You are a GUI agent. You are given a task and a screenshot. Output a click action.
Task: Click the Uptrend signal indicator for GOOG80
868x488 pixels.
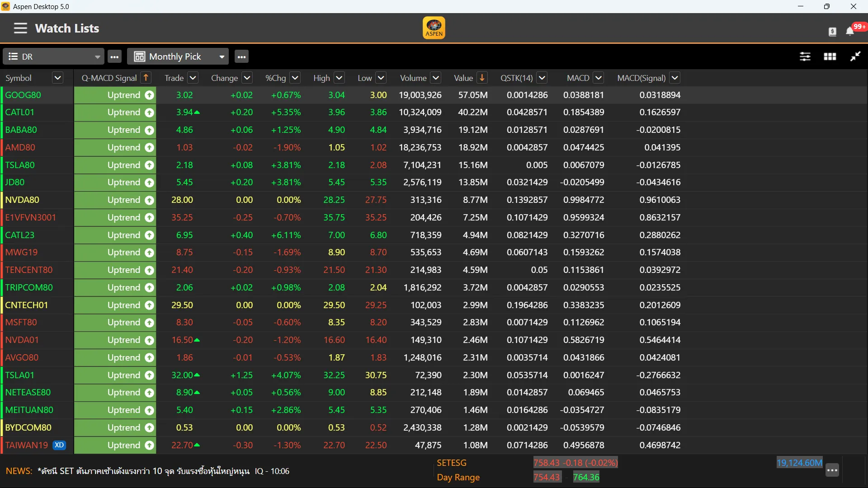tap(150, 95)
